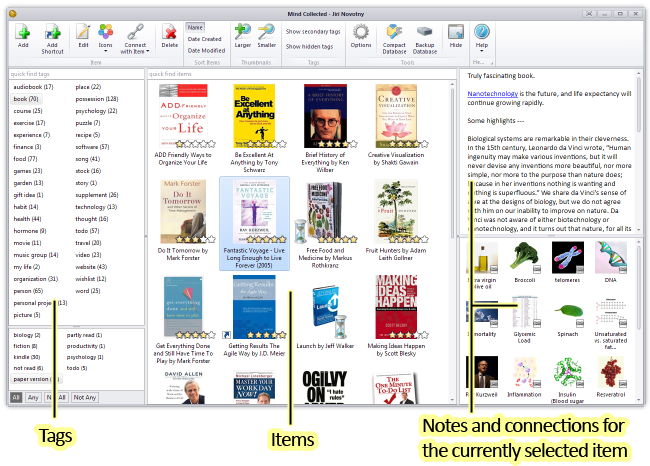Open the Glycemic Load connection

[x=525, y=312]
